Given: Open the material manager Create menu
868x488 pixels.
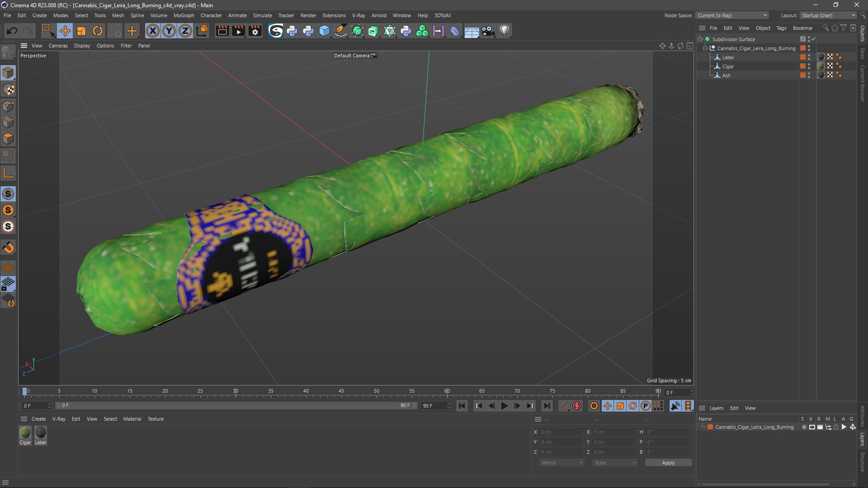Looking at the screenshot, I should coord(38,419).
